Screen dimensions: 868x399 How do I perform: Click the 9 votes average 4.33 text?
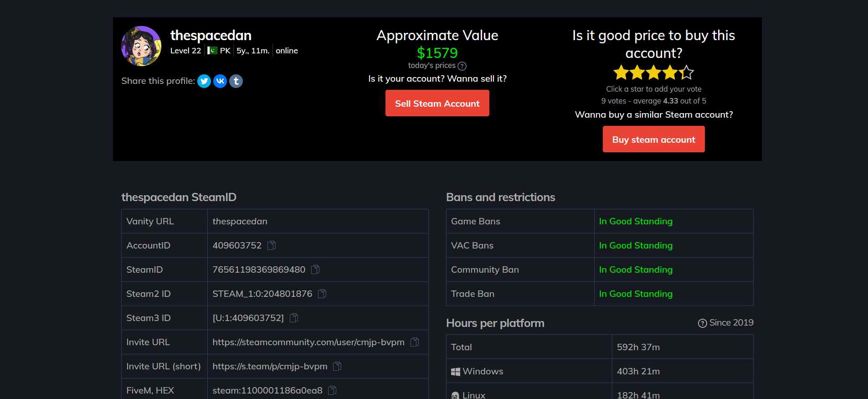tap(653, 101)
